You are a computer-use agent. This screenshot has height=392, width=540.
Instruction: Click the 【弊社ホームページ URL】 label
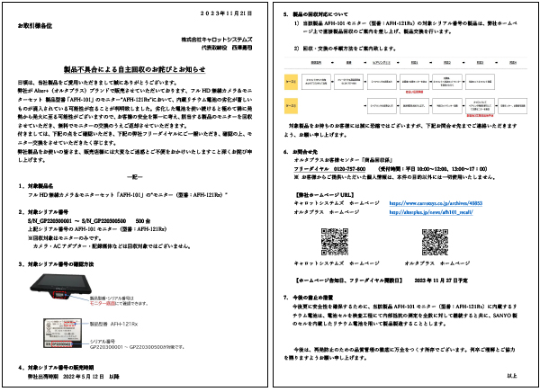click(324, 195)
